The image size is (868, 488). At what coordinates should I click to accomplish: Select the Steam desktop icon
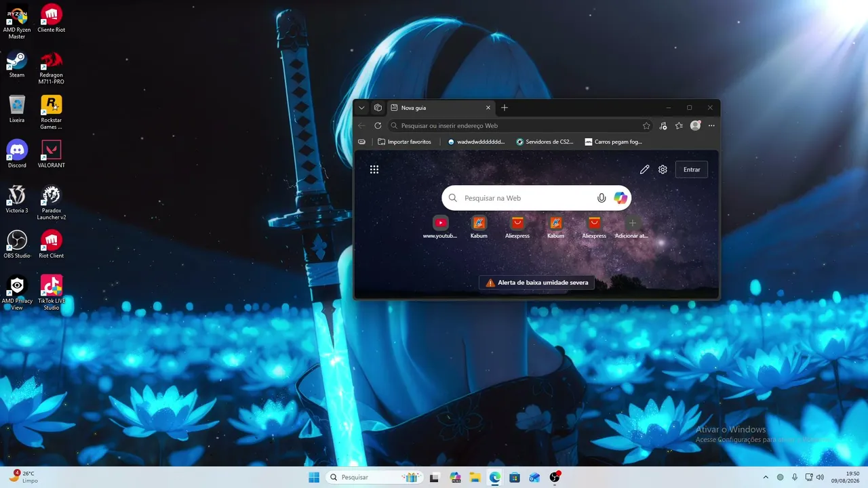(x=17, y=64)
